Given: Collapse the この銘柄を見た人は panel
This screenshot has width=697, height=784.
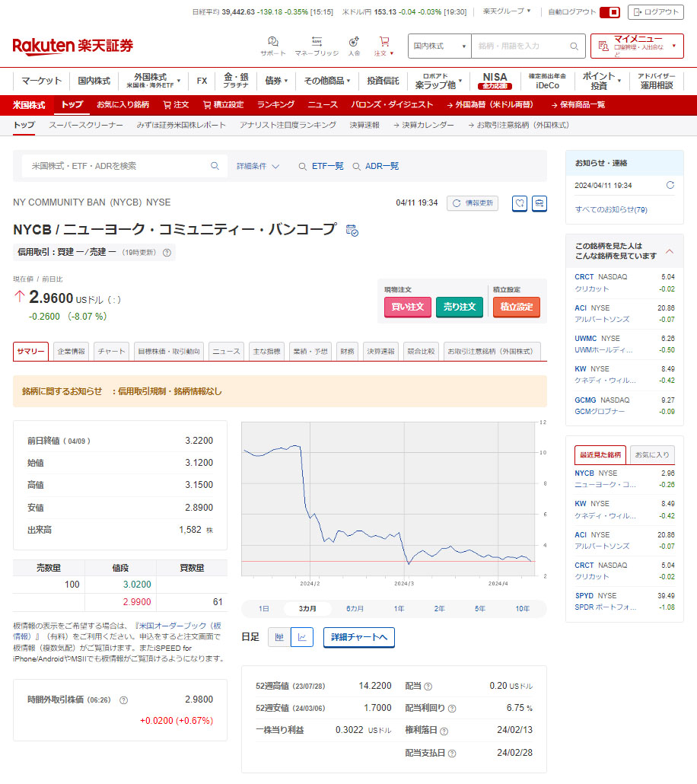Looking at the screenshot, I should click(670, 250).
